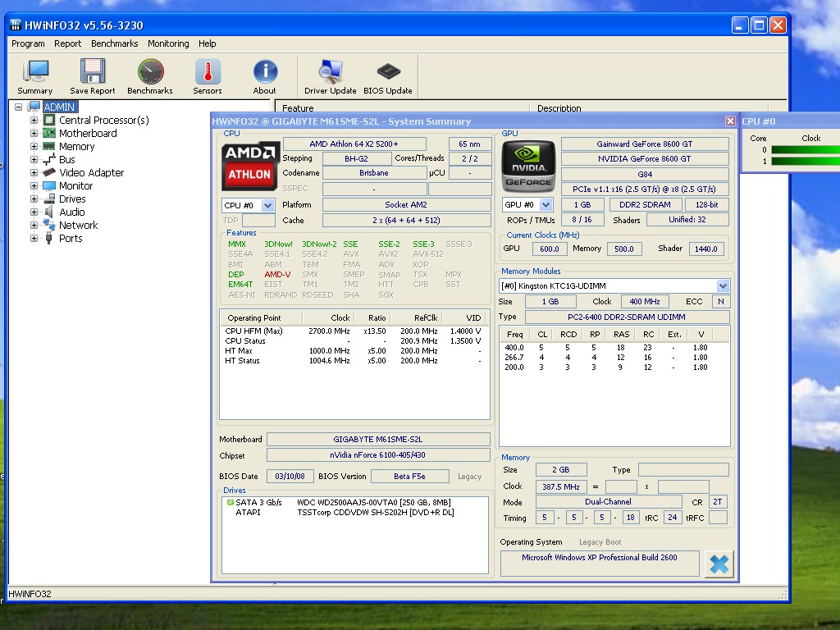Open the GPU #0 selector dropdown
Viewport: 840px width, 630px height.
click(546, 204)
